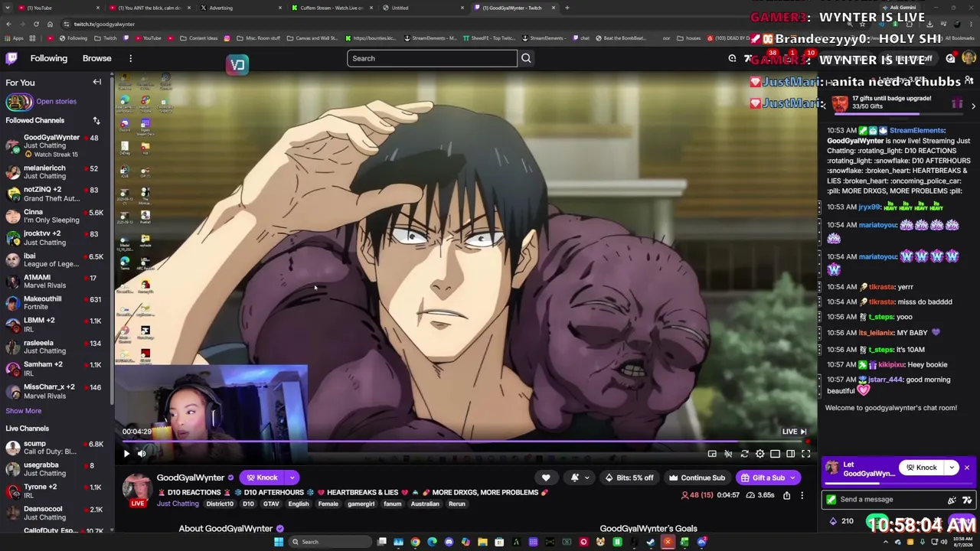The image size is (980, 551).
Task: Click the search magnifier button
Action: tap(526, 58)
